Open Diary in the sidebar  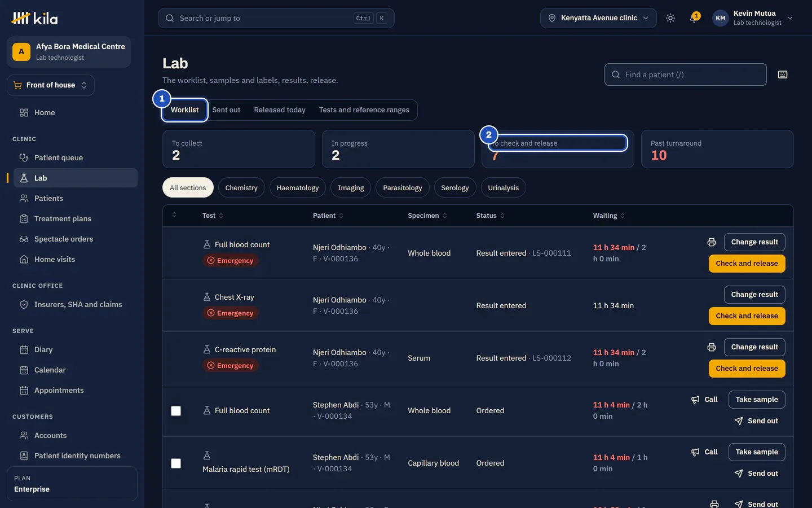(76, 349)
